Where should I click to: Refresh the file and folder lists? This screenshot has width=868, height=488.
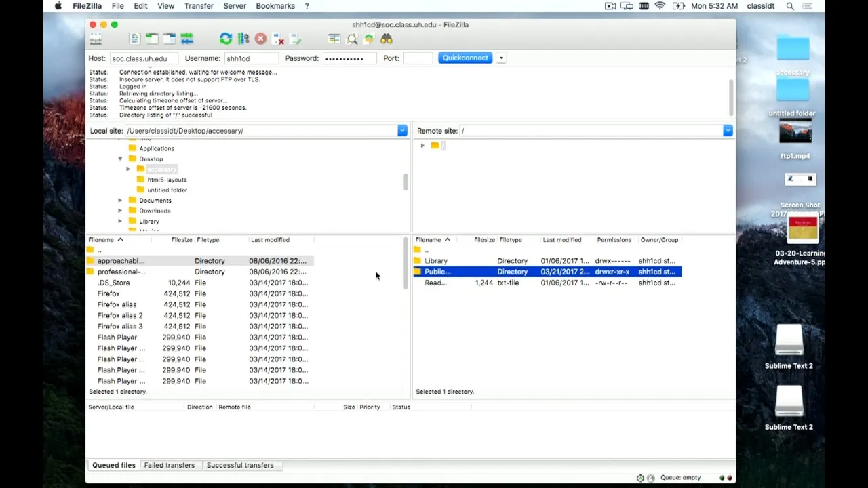pos(225,39)
